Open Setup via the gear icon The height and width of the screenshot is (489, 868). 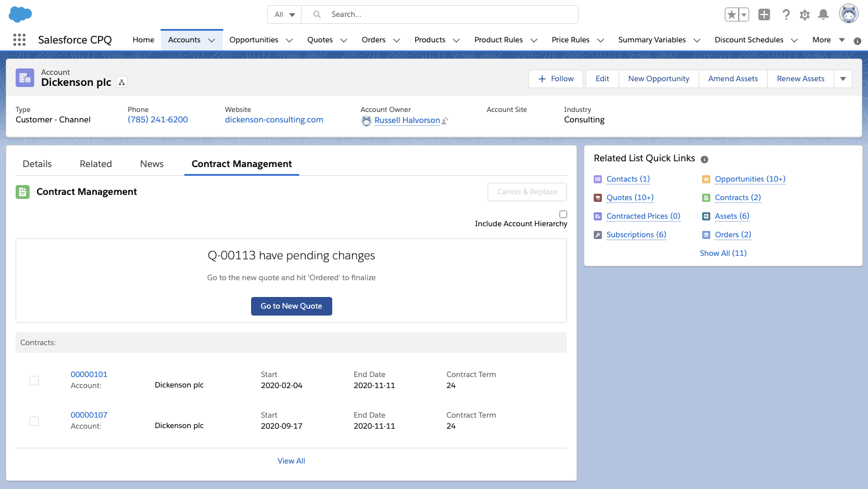coord(805,15)
